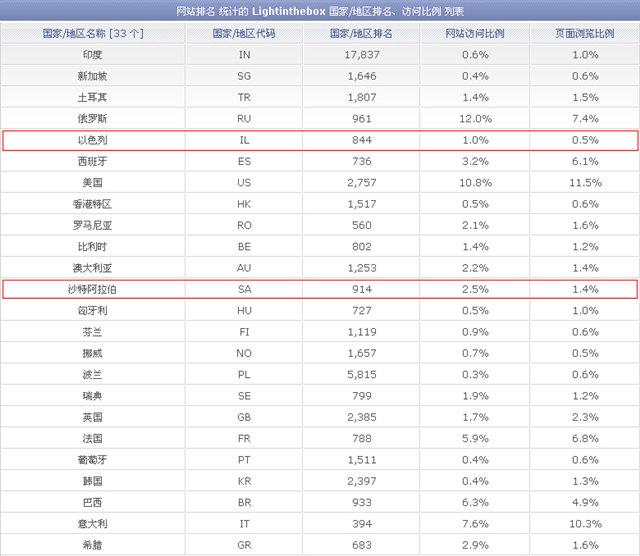Click the 6.8% page view ratio
This screenshot has height=556, width=640.
coord(585,438)
